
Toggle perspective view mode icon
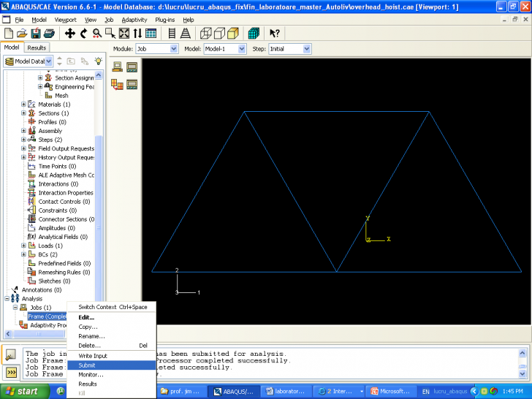(186, 34)
